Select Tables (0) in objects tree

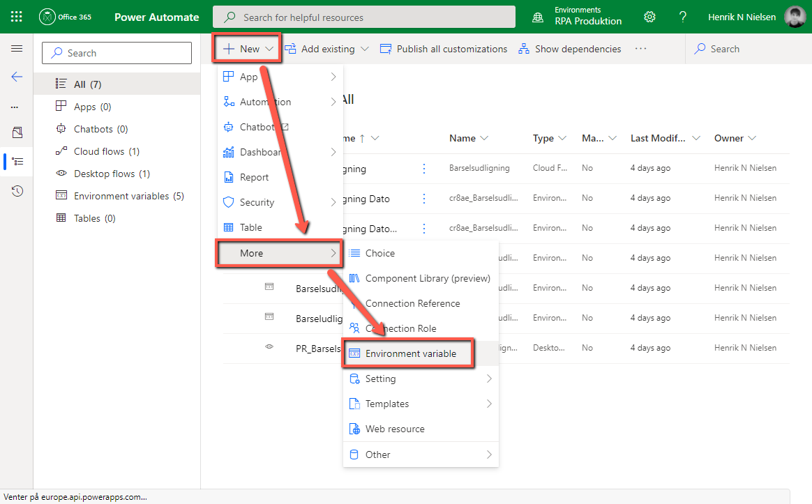(117, 218)
